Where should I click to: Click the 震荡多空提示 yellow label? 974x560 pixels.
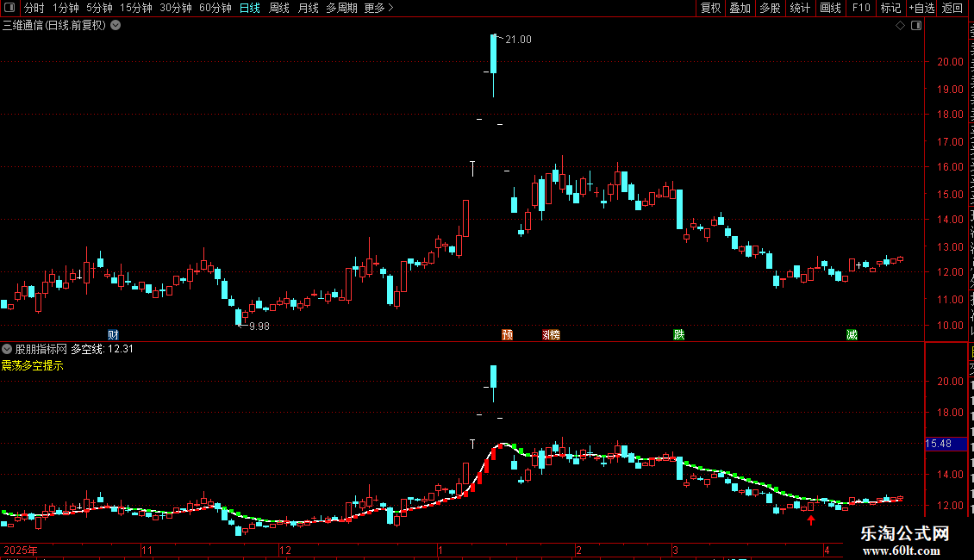[x=32, y=365]
